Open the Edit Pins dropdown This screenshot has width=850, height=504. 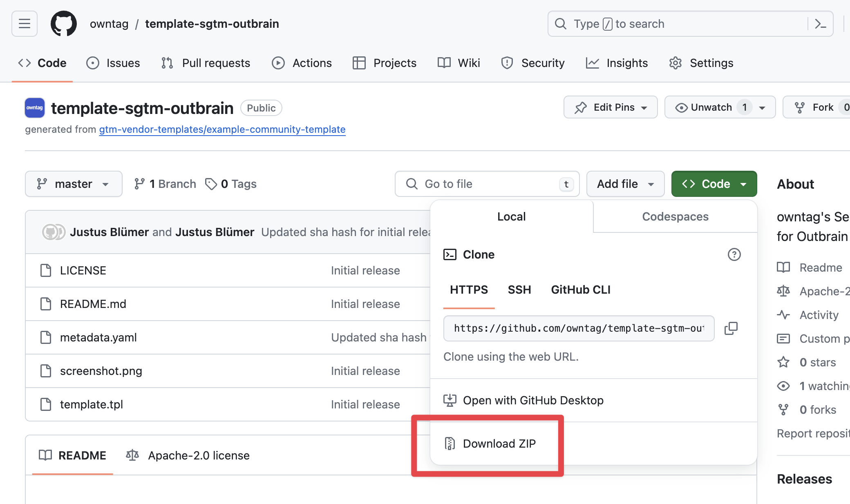pos(611,107)
